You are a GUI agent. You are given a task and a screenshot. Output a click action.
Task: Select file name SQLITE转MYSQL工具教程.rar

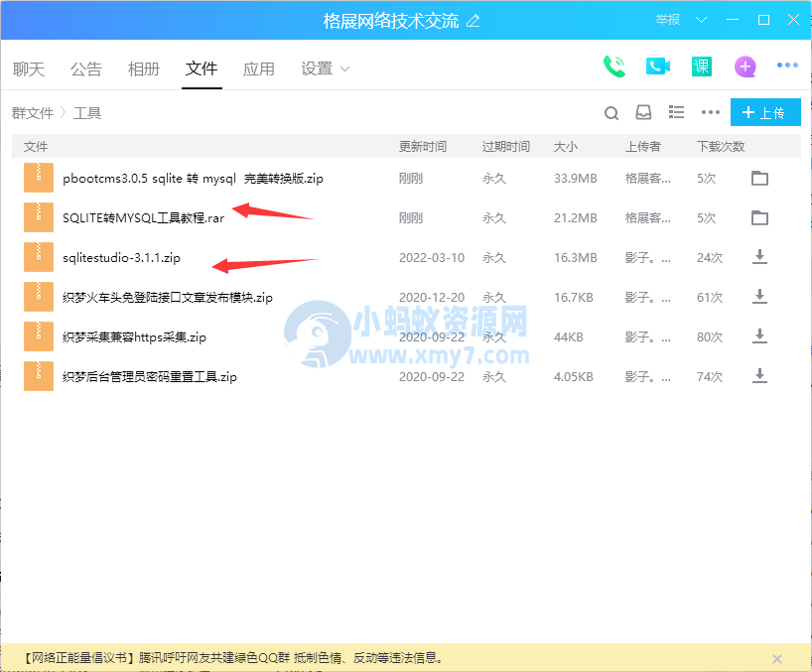click(x=144, y=218)
